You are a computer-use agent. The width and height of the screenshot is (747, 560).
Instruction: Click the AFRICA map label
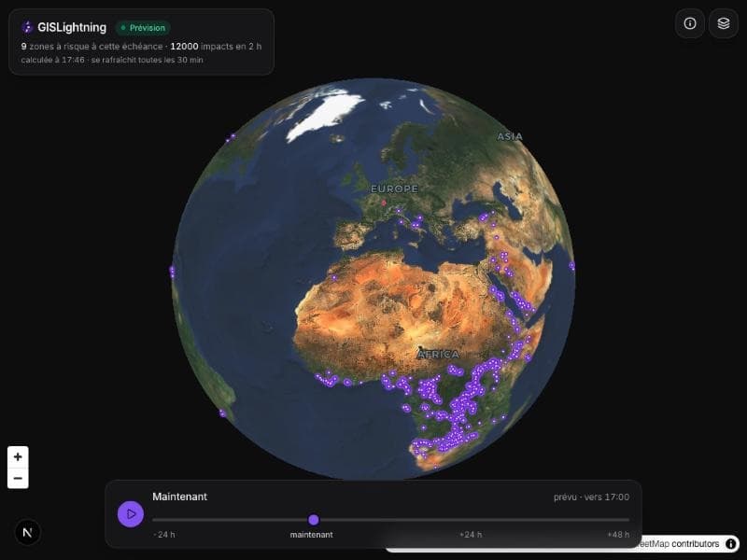[x=438, y=355]
